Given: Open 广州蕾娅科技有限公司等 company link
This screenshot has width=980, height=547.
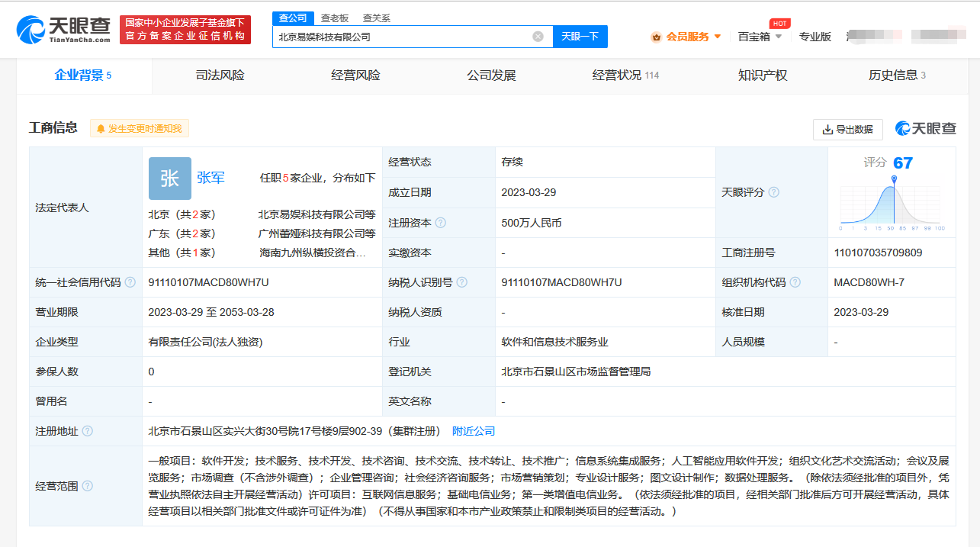Looking at the screenshot, I should click(316, 233).
